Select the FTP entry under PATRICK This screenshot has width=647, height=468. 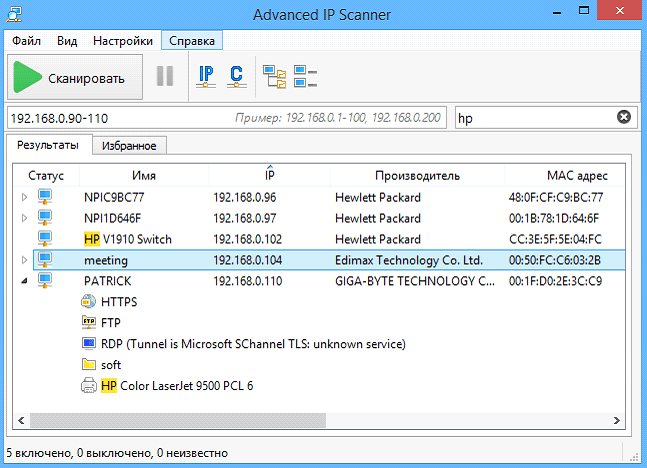[x=111, y=323]
